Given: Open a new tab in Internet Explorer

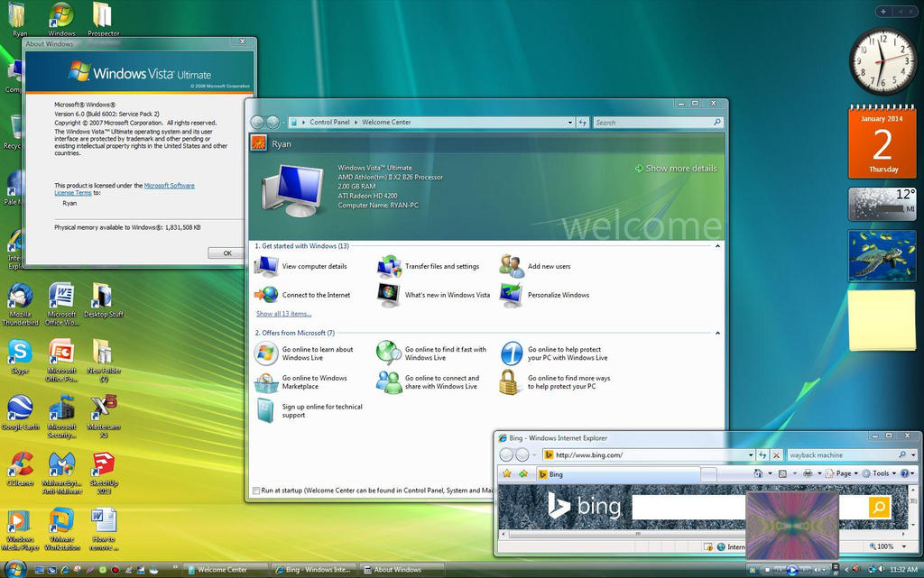Looking at the screenshot, I should (709, 474).
